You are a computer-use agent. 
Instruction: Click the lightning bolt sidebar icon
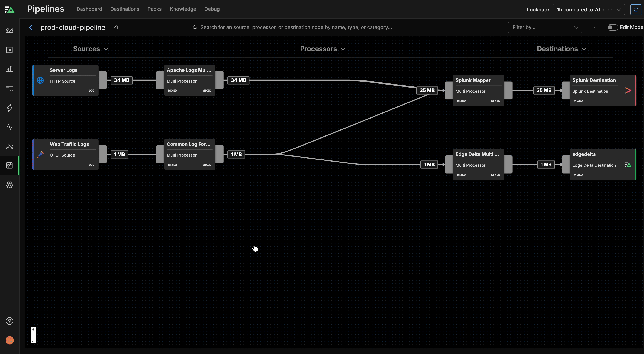tap(9, 108)
